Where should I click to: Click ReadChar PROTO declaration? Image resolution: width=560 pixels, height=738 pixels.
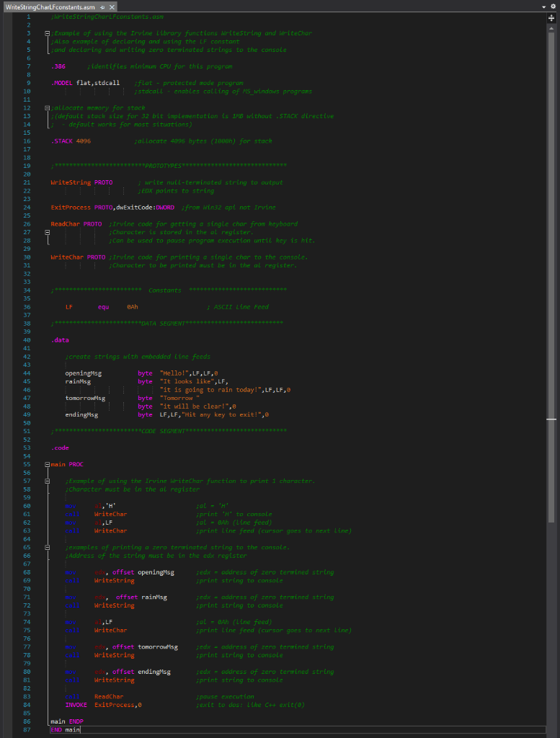[76, 224]
